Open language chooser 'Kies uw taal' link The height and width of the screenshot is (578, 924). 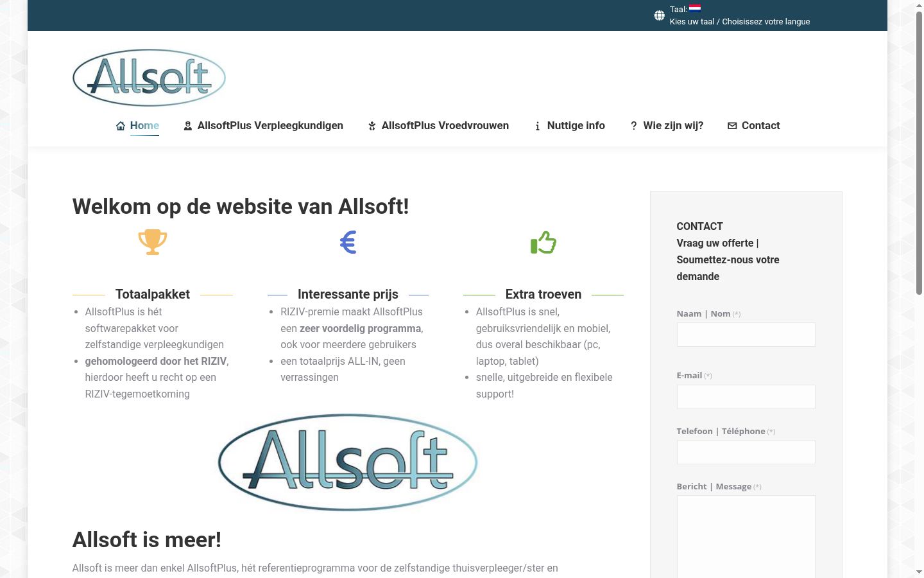[x=740, y=21]
